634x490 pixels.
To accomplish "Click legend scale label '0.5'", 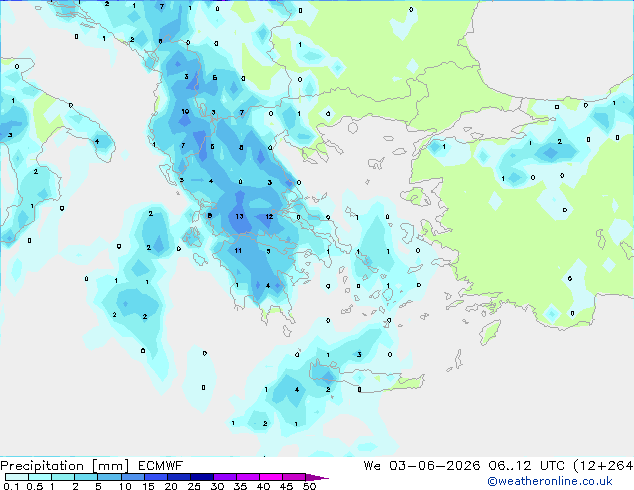I will click(x=34, y=486).
